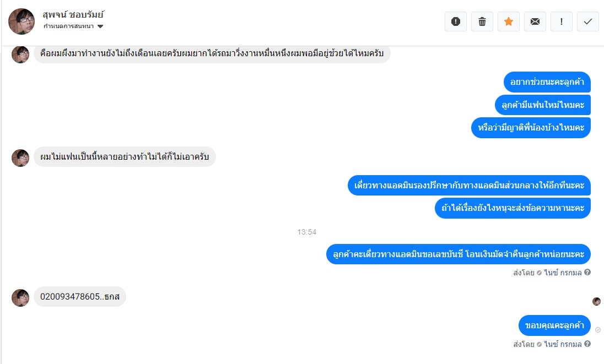The width and height of the screenshot is (604, 364).
Task: Mark conversation done with the checkmark icon
Action: (x=588, y=21)
